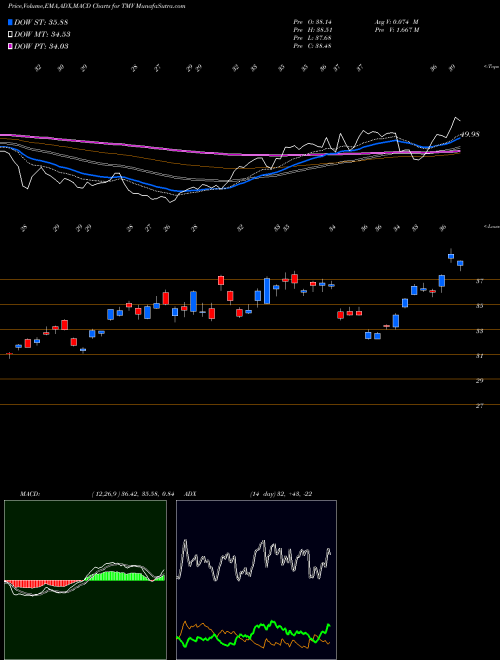Click the magenta DOW PT legend swatch
This screenshot has width=500, height=660.
11,46
